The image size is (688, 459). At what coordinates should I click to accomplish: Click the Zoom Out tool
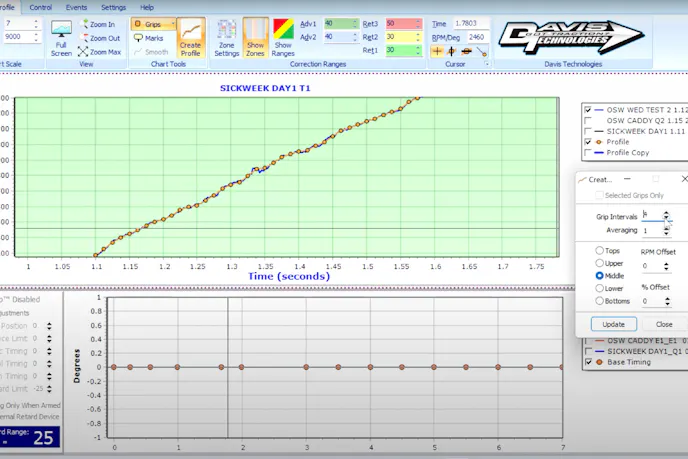point(101,37)
